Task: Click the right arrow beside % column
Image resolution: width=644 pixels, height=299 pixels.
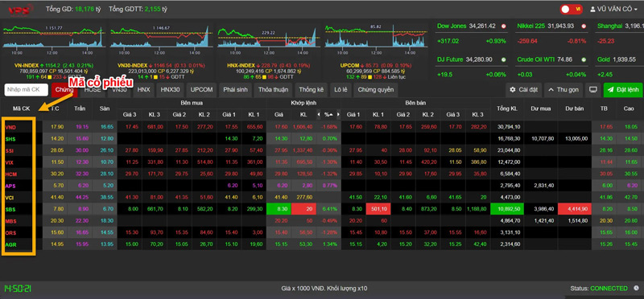Action: pyautogui.click(x=338, y=115)
